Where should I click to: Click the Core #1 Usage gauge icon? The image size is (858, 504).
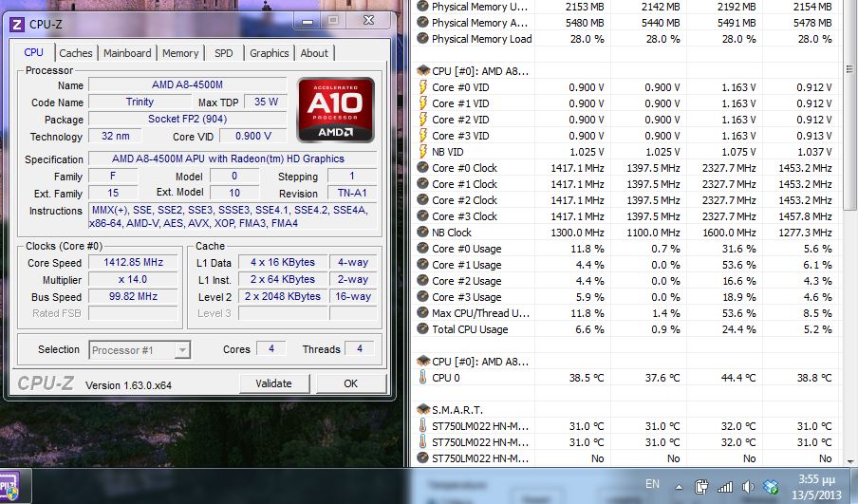click(x=422, y=264)
